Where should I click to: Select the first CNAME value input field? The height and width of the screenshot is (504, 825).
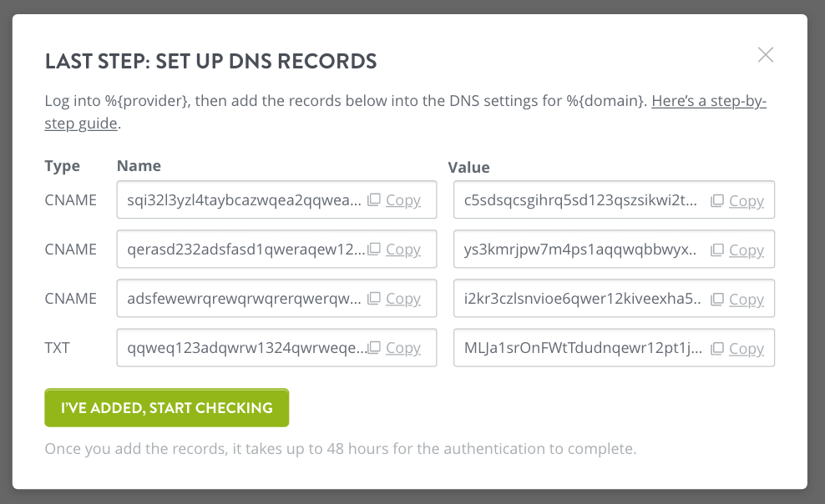pos(576,200)
